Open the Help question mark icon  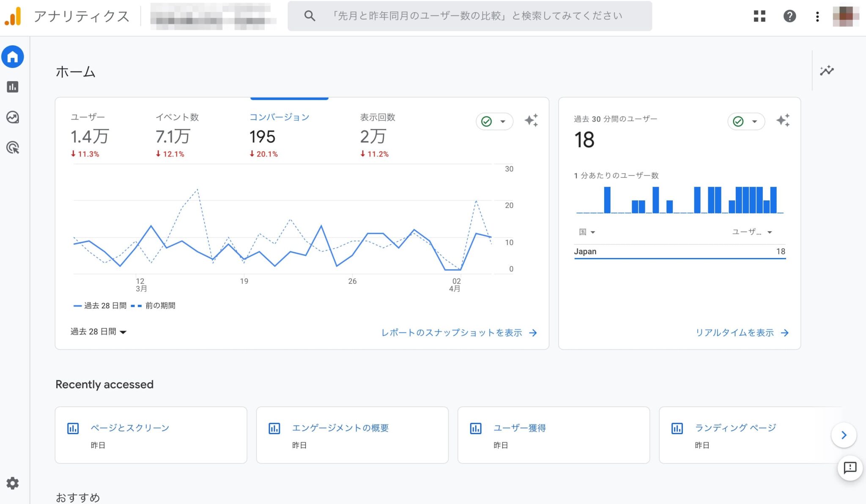click(x=789, y=16)
